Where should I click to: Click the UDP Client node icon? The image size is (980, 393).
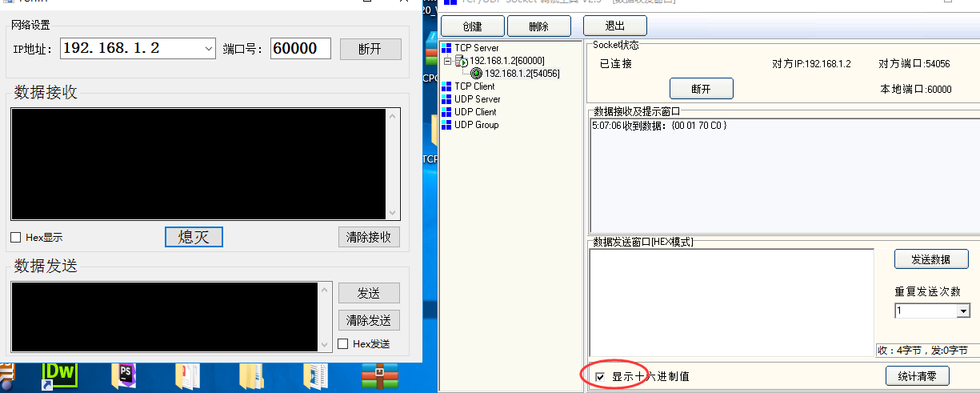tap(446, 112)
